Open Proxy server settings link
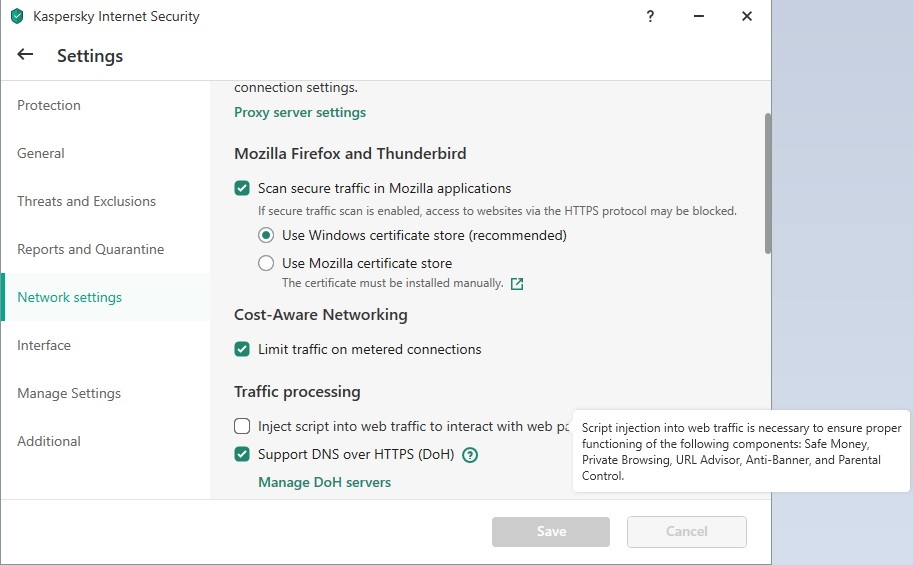The image size is (913, 565). pyautogui.click(x=300, y=113)
